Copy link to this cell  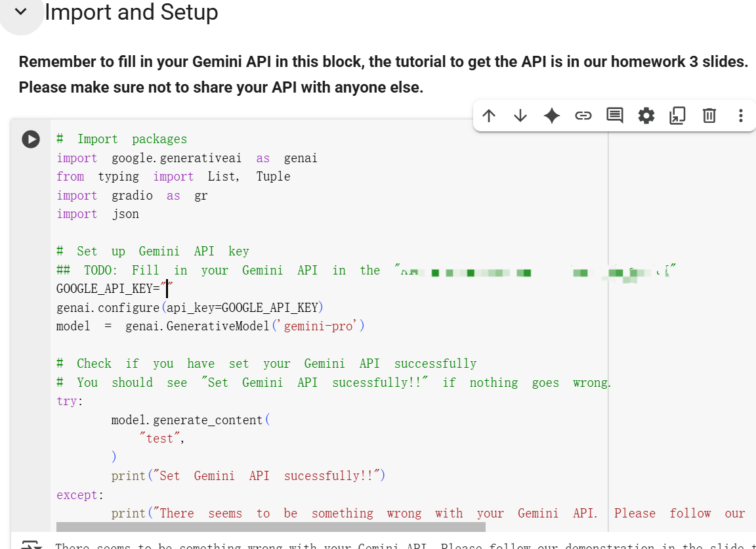(583, 116)
